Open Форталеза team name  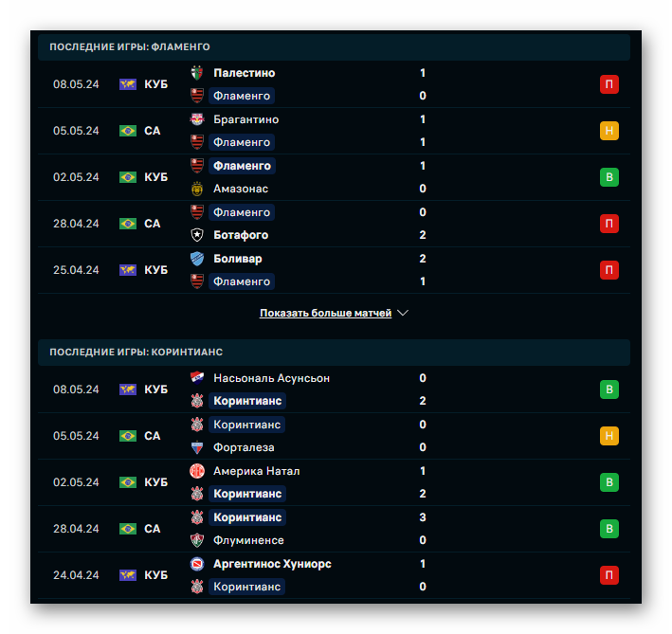click(244, 447)
